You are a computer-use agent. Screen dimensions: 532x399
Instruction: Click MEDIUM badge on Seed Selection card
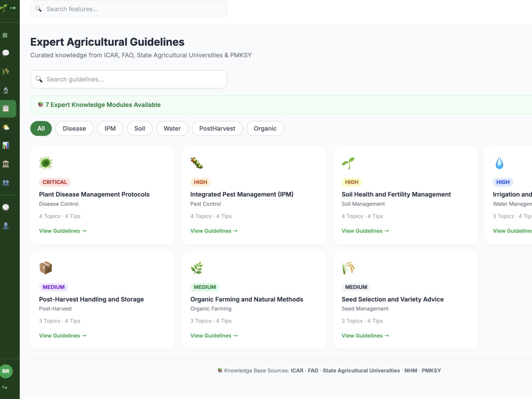[356, 287]
